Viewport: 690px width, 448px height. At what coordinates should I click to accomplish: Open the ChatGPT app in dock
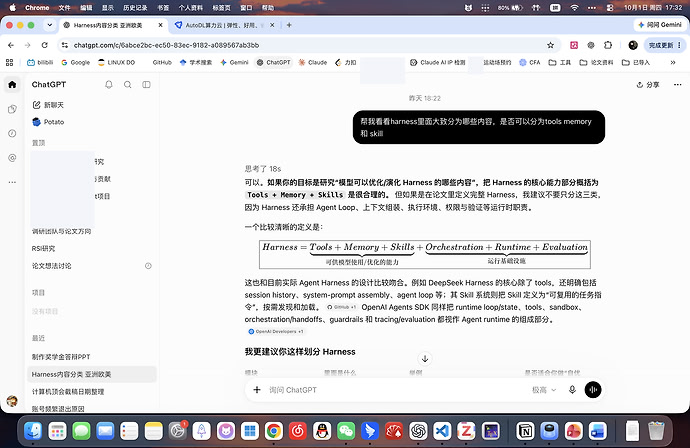[418, 431]
